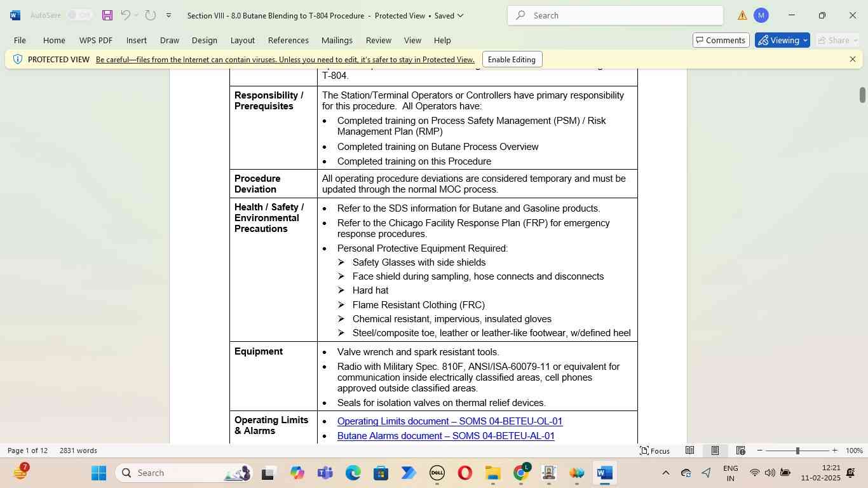The image size is (868, 488).
Task: Open Operating Limits document SOMS 04-BETEU-OL-01 link
Action: point(450,421)
